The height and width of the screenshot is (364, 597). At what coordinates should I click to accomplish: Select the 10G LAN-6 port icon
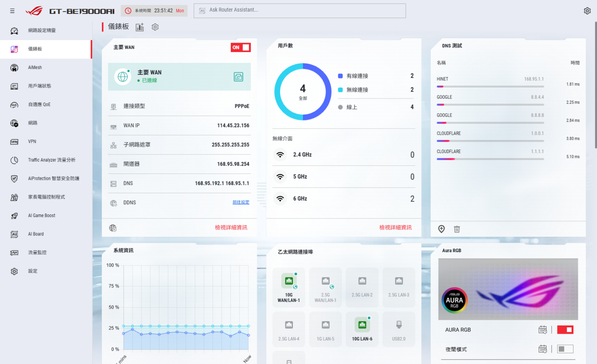tap(362, 325)
